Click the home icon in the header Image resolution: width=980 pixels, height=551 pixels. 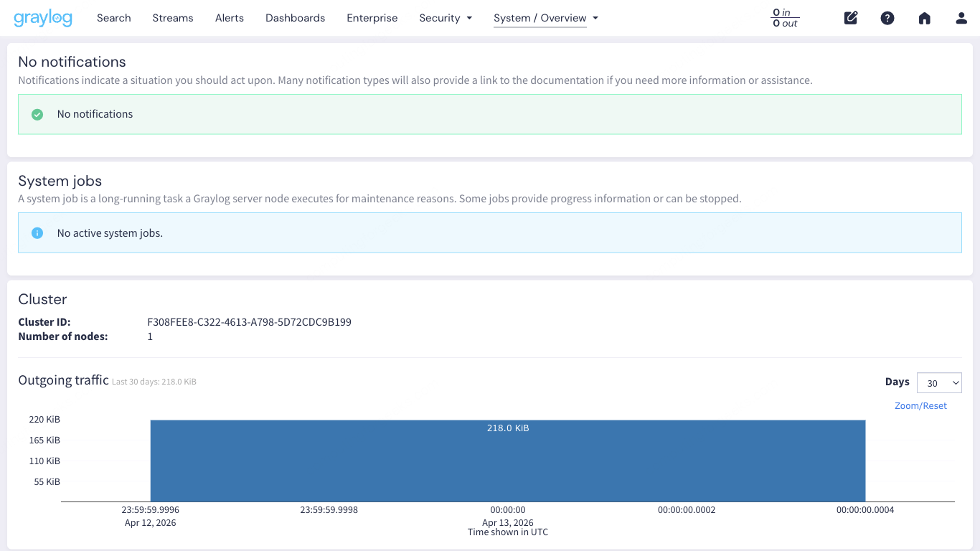(x=924, y=18)
